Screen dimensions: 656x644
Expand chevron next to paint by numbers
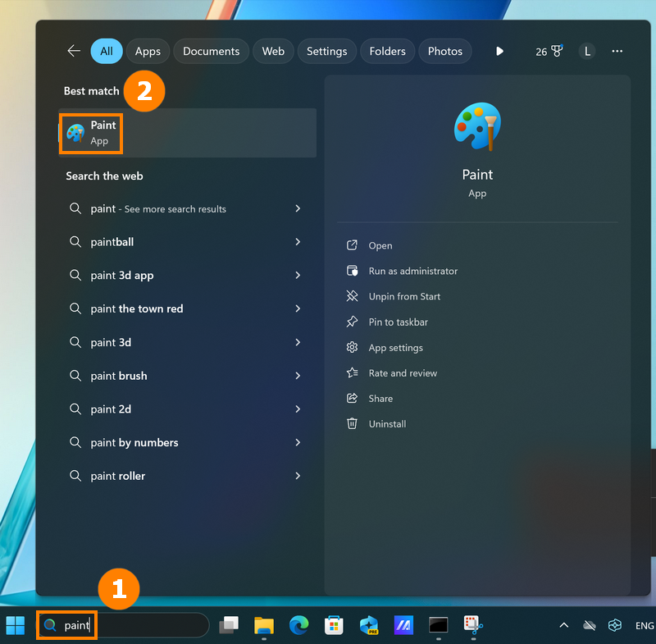click(298, 442)
